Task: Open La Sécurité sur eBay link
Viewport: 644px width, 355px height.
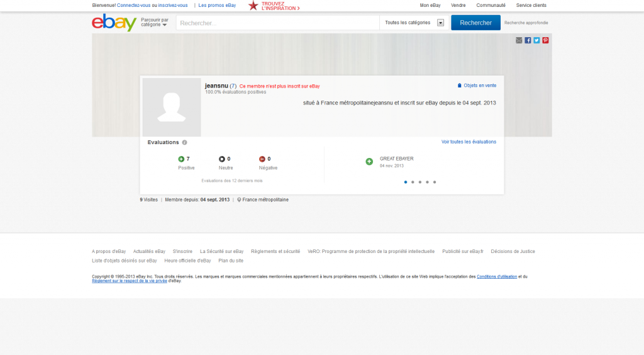Action: (222, 252)
